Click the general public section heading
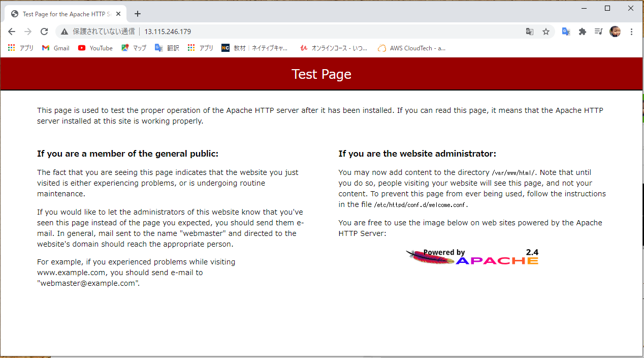Viewport: 644px width, 358px height. (127, 154)
